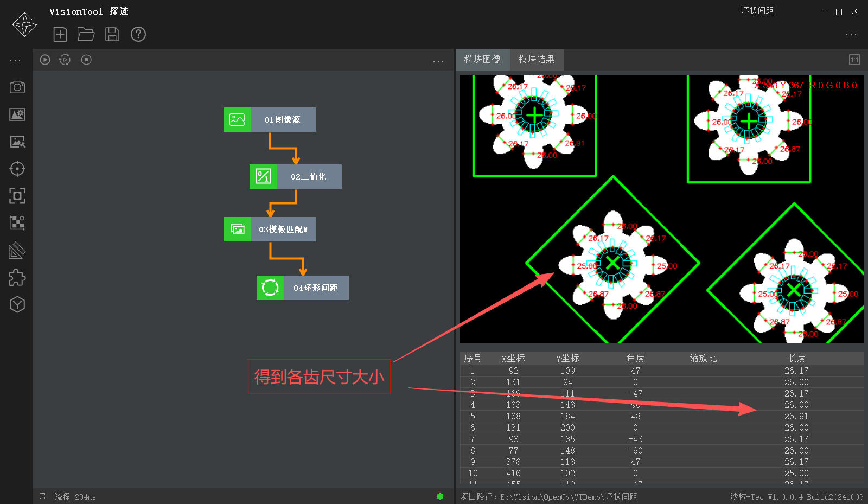This screenshot has height=504, width=868.
Task: Open the camera tools in sidebar
Action: [17, 87]
